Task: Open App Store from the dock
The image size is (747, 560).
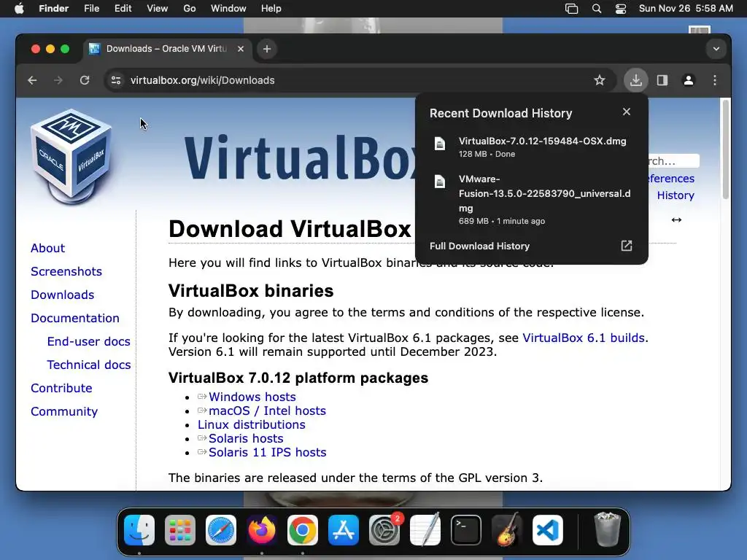Action: pyautogui.click(x=344, y=530)
